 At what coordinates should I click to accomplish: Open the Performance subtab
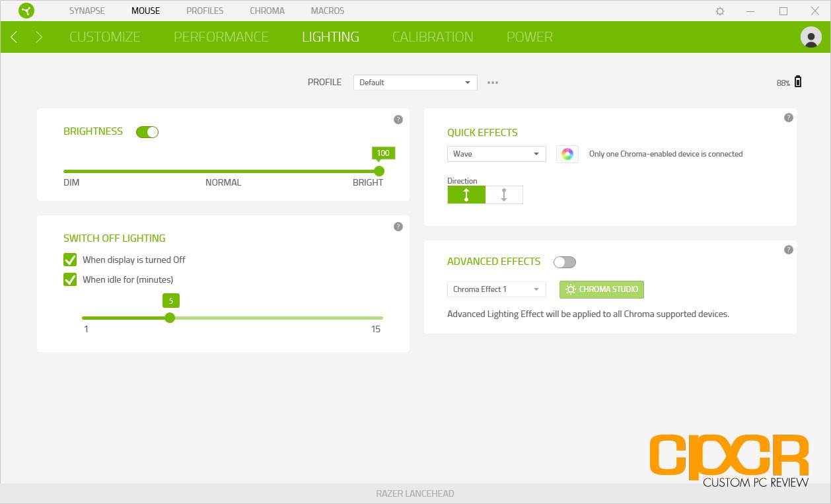click(221, 37)
